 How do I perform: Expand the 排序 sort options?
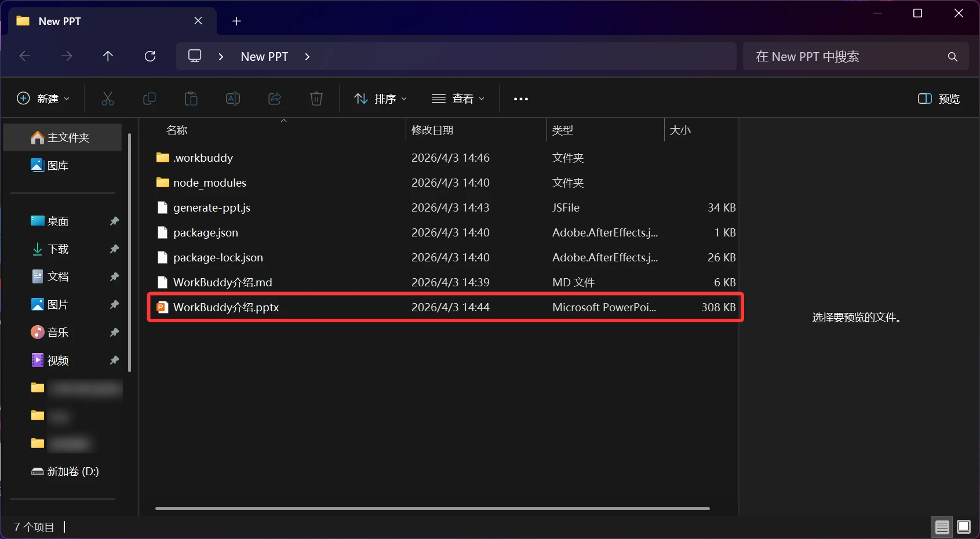coord(381,99)
